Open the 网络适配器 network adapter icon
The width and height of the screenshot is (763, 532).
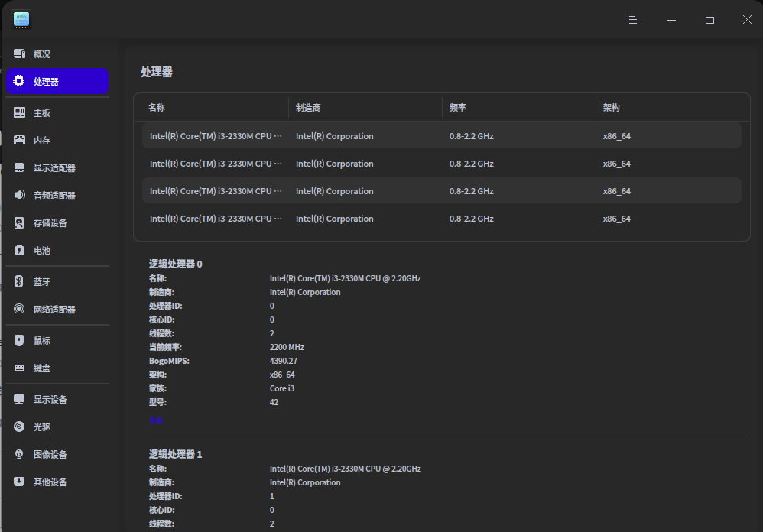pos(20,310)
